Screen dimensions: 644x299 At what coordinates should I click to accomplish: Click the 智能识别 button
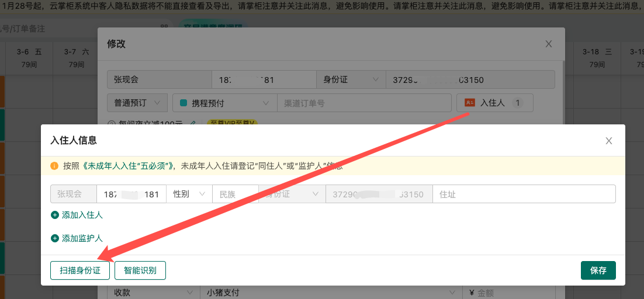140,270
